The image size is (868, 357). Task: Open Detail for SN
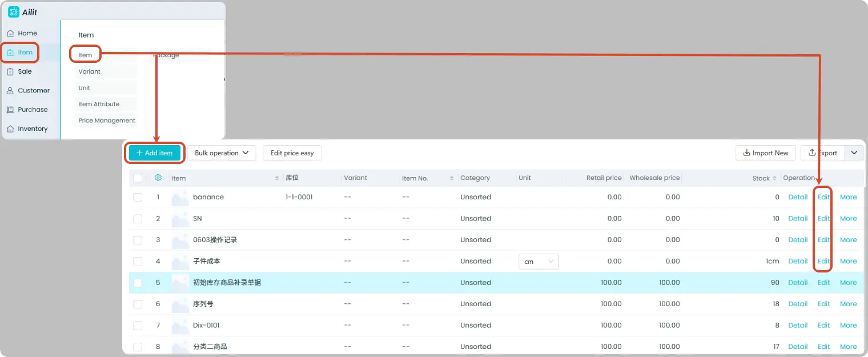(798, 219)
